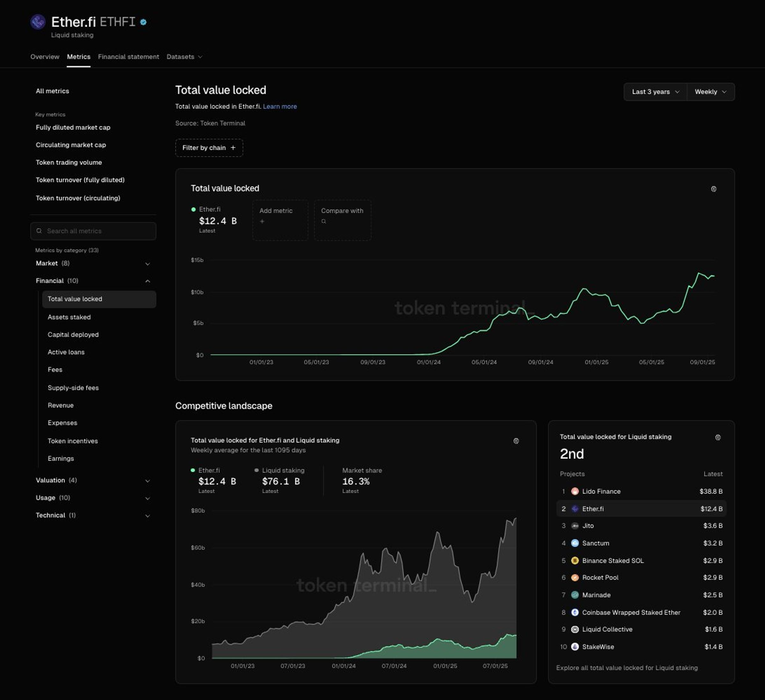Expand the Usage metrics category

click(93, 497)
